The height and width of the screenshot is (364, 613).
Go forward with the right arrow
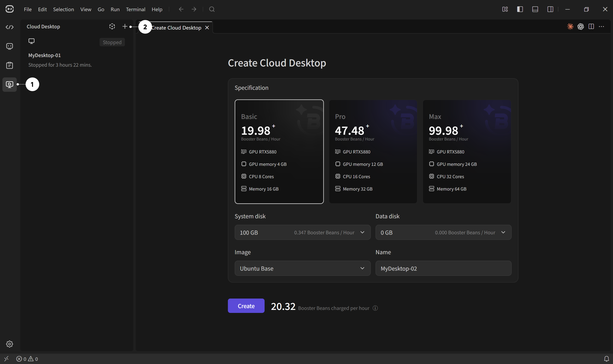[194, 9]
